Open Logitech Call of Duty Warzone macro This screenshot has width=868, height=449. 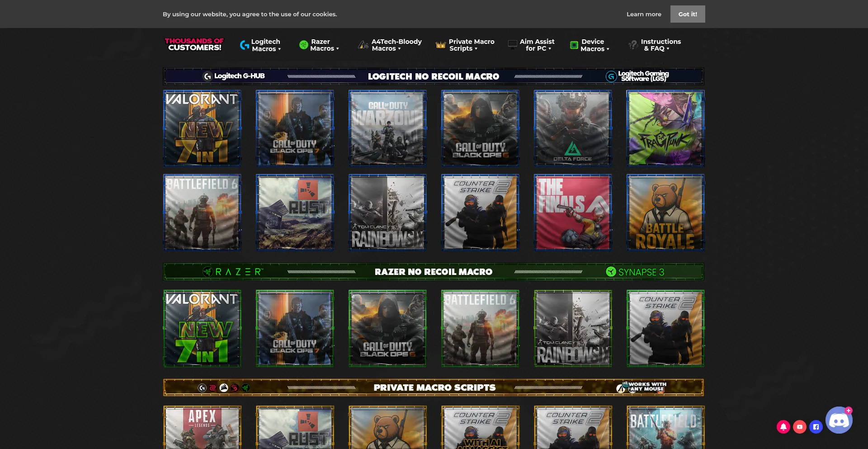coord(387,128)
